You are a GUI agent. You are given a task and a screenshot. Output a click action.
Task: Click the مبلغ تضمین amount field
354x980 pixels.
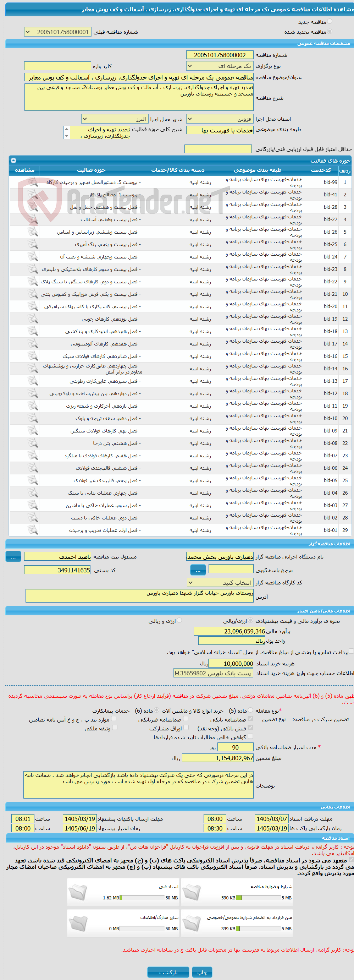[217, 758]
